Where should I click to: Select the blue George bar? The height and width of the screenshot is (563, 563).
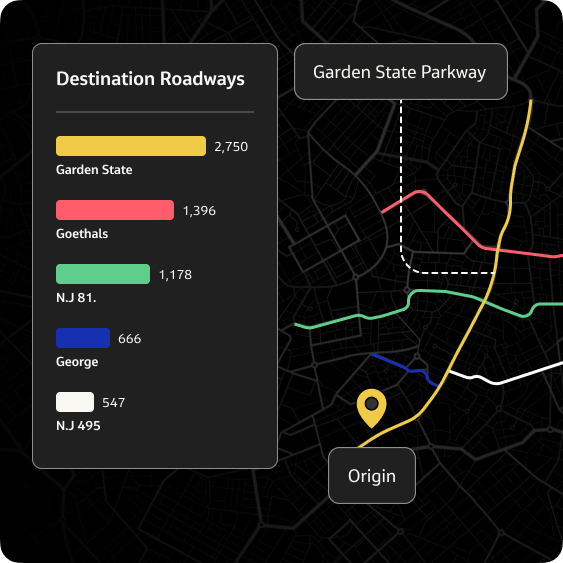(83, 338)
